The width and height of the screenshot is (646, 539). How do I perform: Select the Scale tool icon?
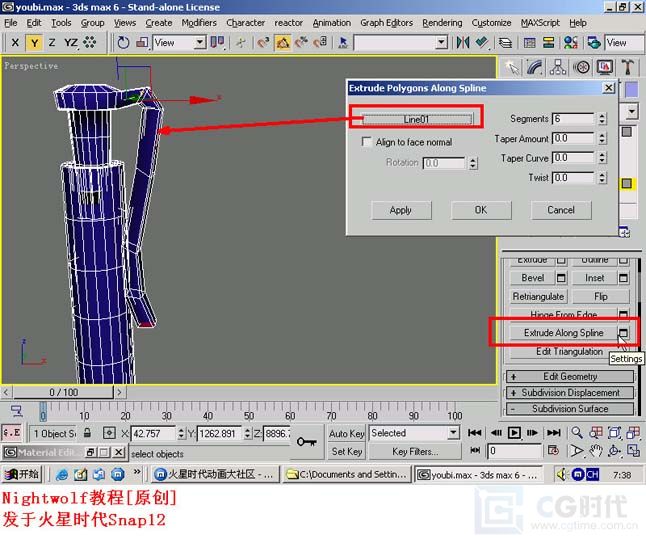(142, 42)
